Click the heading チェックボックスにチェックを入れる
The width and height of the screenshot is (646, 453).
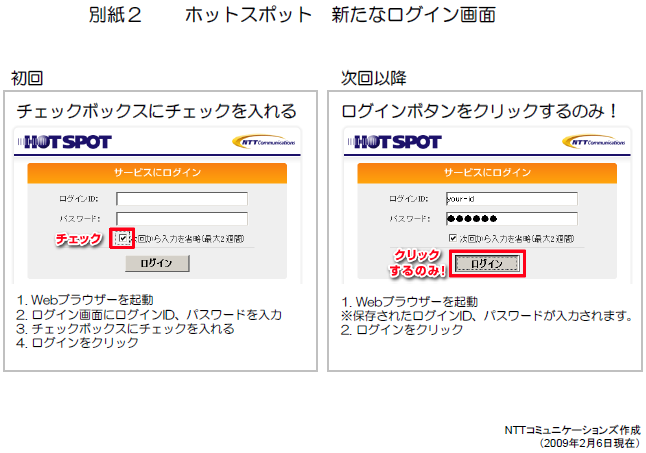click(157, 111)
